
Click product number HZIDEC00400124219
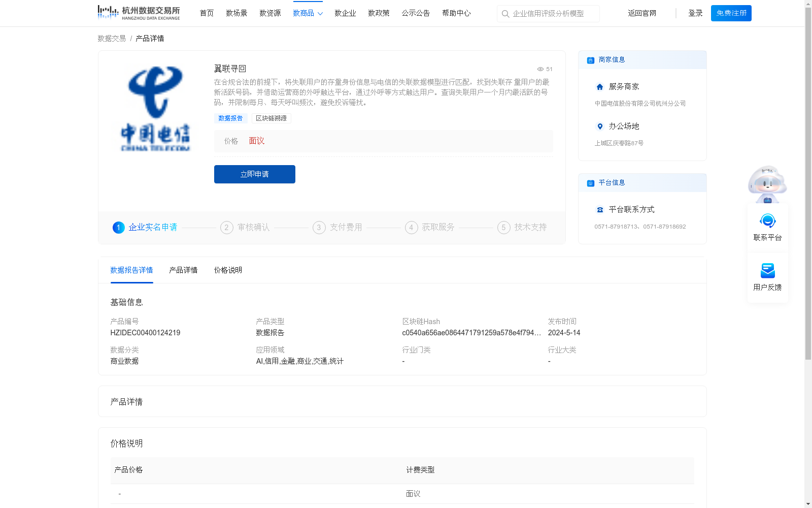point(145,333)
